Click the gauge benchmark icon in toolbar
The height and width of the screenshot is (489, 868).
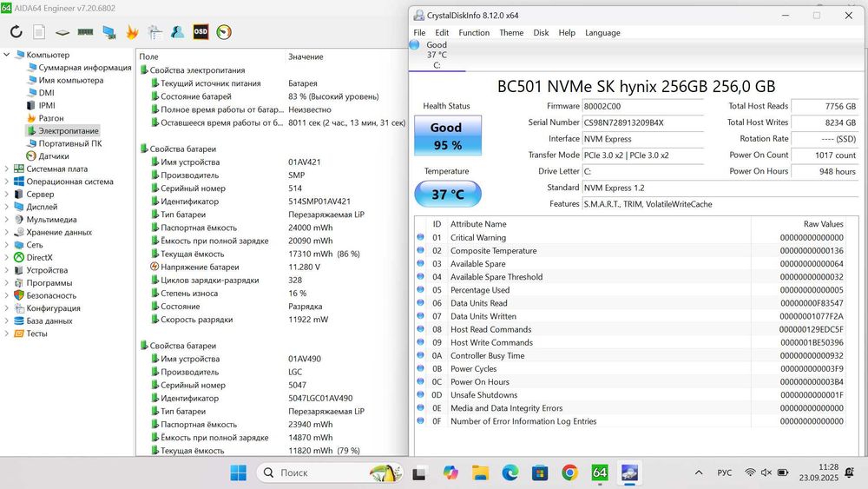tap(224, 32)
